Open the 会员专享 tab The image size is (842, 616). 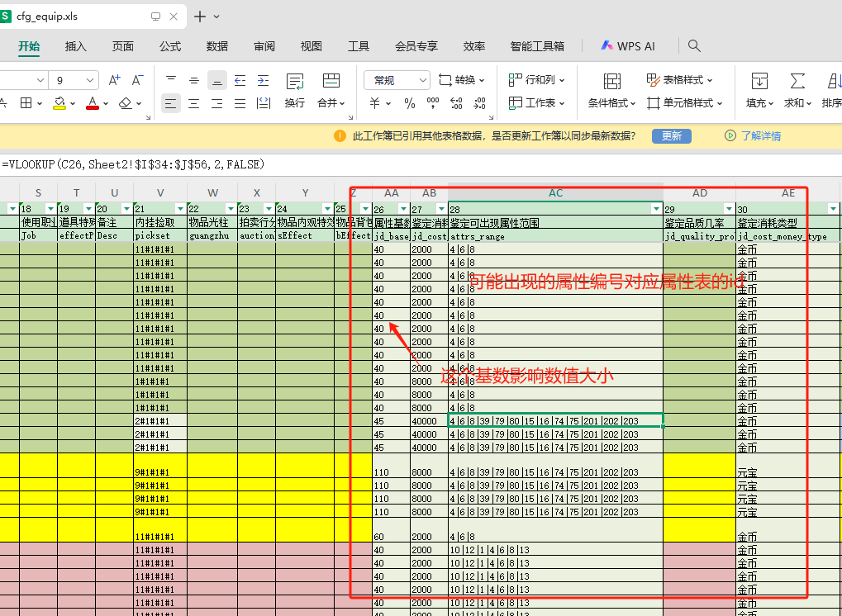pos(416,46)
